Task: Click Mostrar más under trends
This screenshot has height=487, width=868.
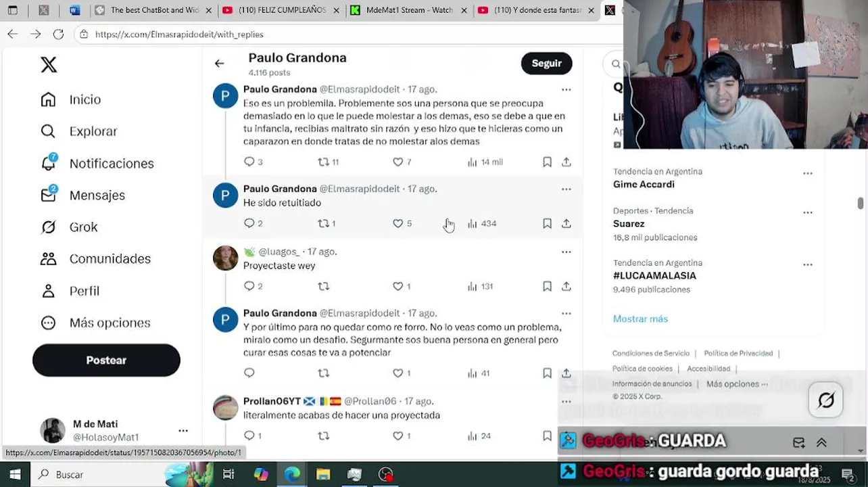Action: [x=640, y=319]
